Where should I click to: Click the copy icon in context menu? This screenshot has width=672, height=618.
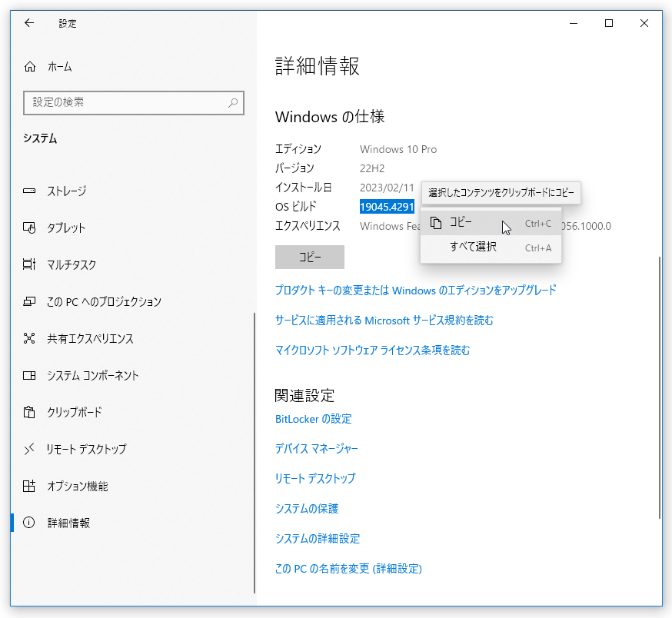[x=436, y=223]
